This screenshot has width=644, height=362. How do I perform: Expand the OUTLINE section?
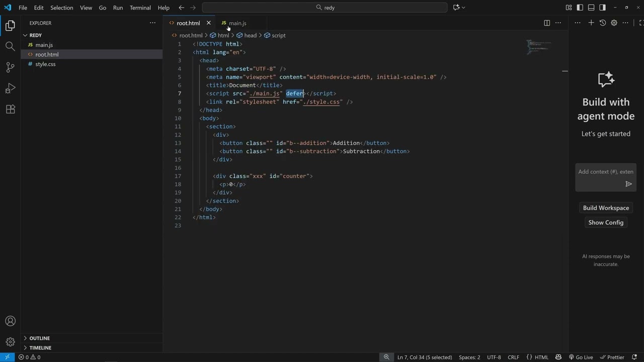click(x=39, y=338)
